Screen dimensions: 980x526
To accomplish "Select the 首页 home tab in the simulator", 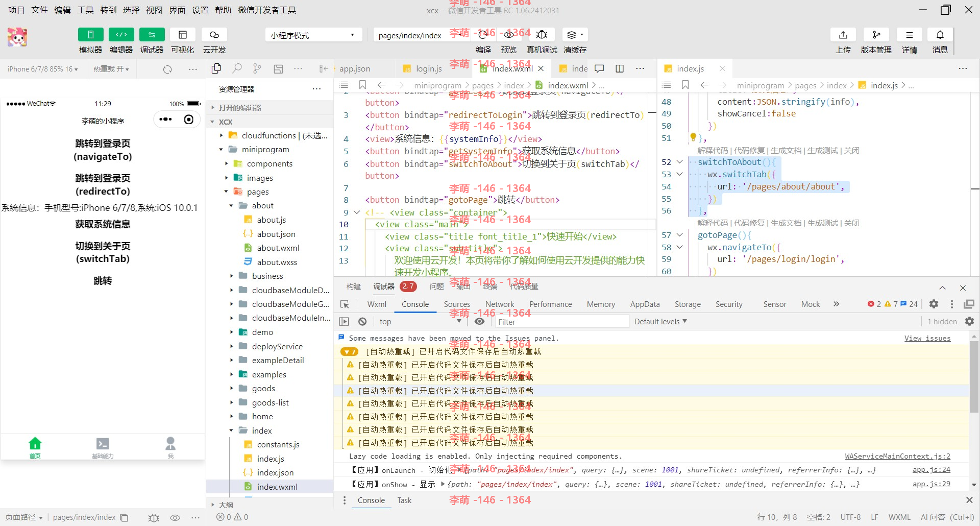I will click(35, 447).
